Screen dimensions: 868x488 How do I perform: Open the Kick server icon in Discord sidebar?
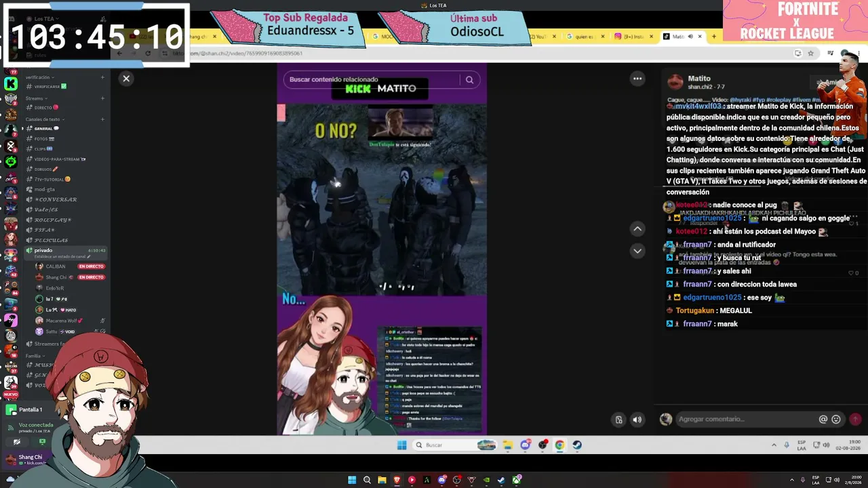coord(11,83)
